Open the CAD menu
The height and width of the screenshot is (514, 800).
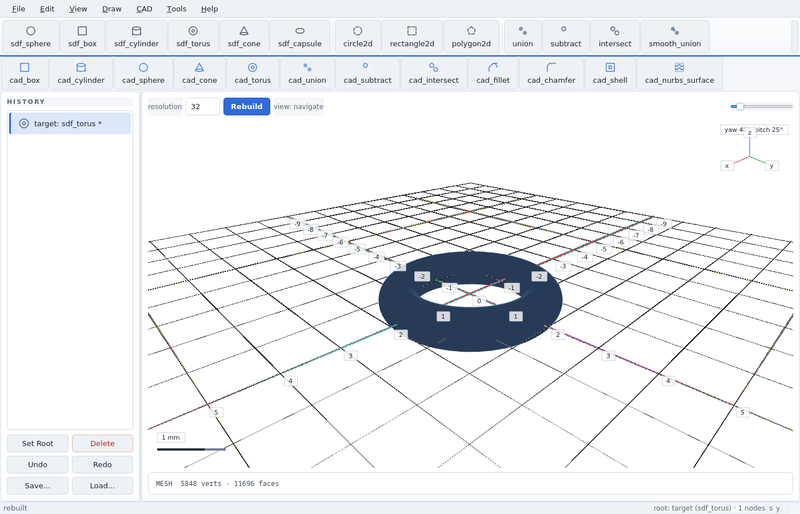[144, 9]
